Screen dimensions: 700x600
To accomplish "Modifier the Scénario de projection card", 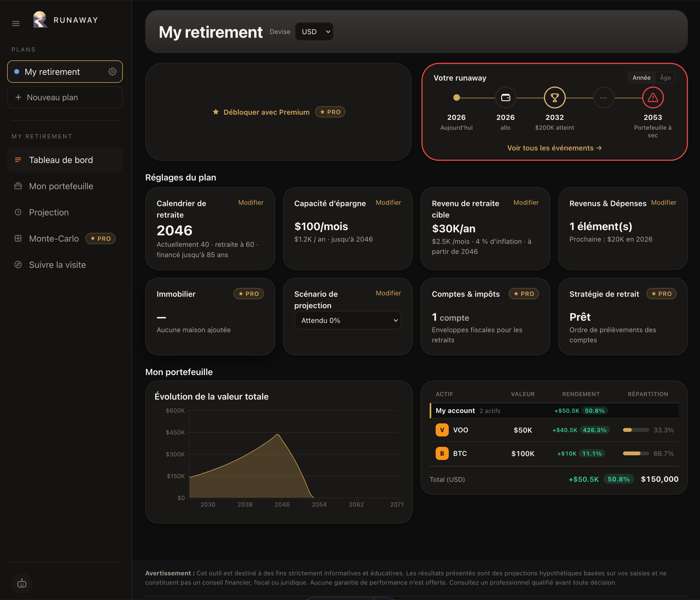I will point(388,293).
